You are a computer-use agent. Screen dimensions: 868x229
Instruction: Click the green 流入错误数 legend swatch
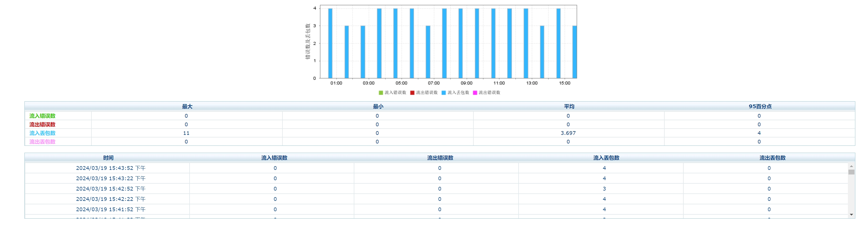tap(381, 93)
